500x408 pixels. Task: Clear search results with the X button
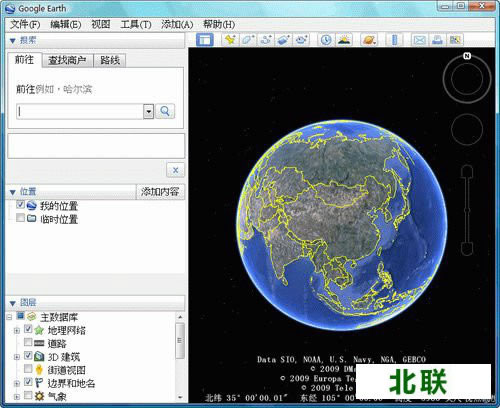click(x=175, y=170)
